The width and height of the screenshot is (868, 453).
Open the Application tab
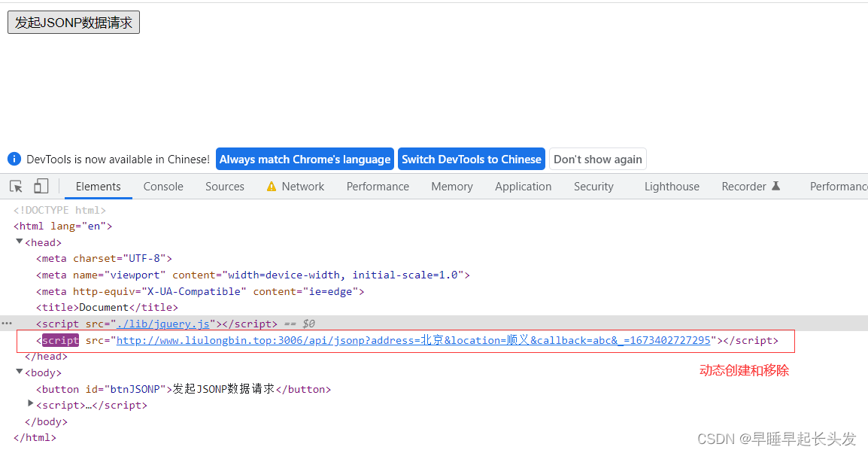pos(523,187)
